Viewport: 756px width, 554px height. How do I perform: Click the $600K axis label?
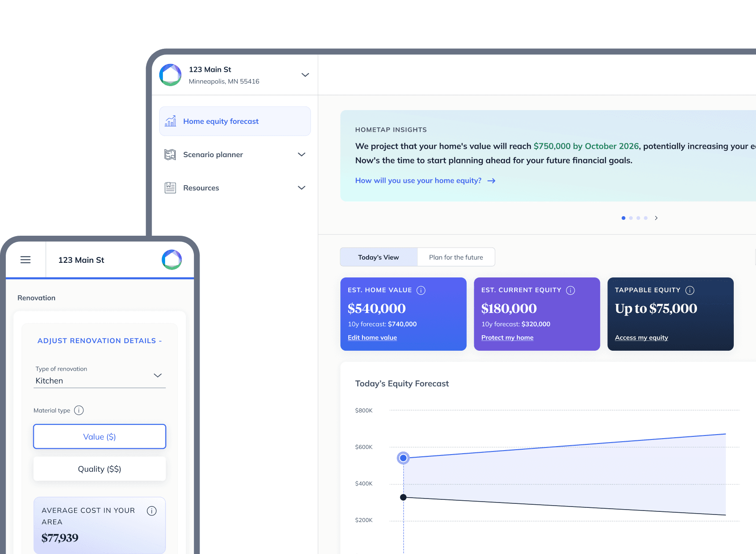(x=364, y=447)
